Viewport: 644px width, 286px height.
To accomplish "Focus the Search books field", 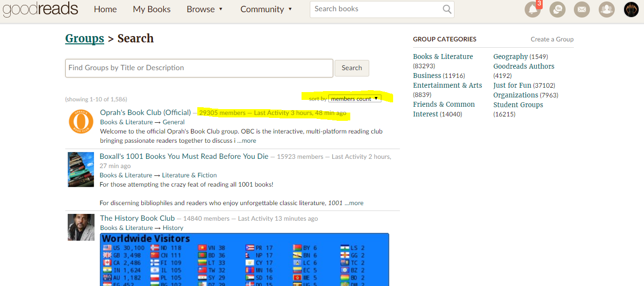I will pos(382,9).
